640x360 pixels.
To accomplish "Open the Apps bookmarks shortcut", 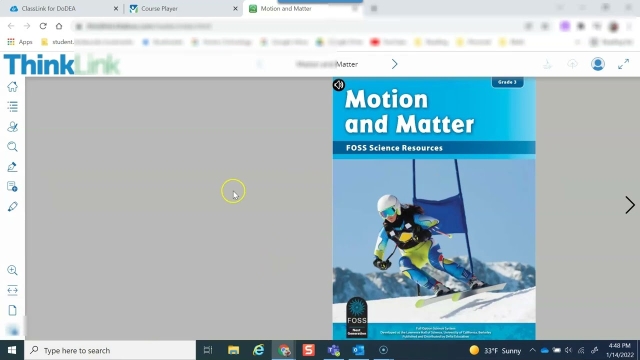I will coord(20,42).
